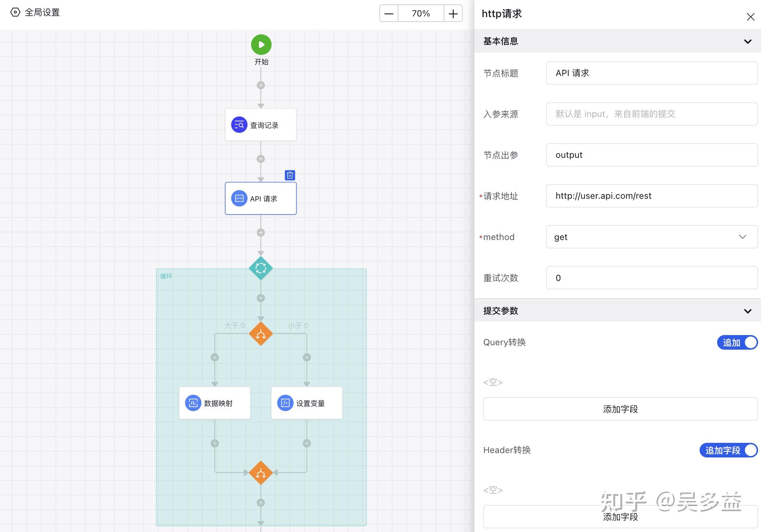The height and width of the screenshot is (532, 761).
Task: Delete the API 请求 node via trash icon
Action: (289, 175)
